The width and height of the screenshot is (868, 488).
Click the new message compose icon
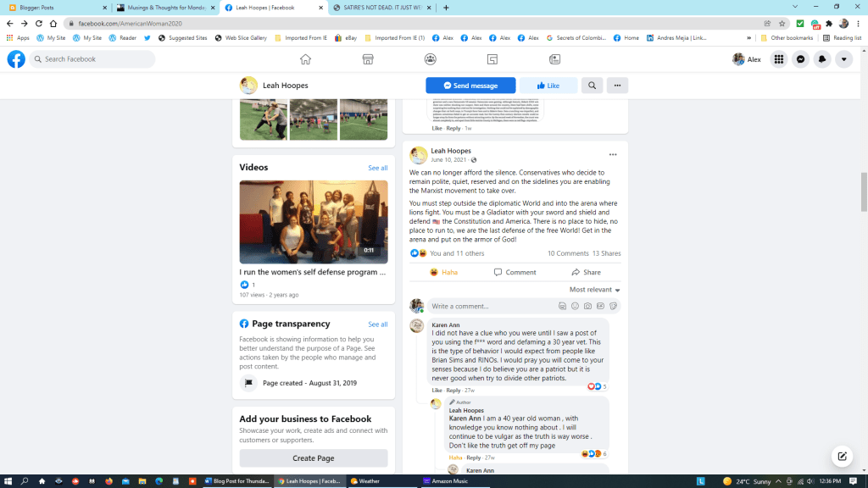pos(842,456)
